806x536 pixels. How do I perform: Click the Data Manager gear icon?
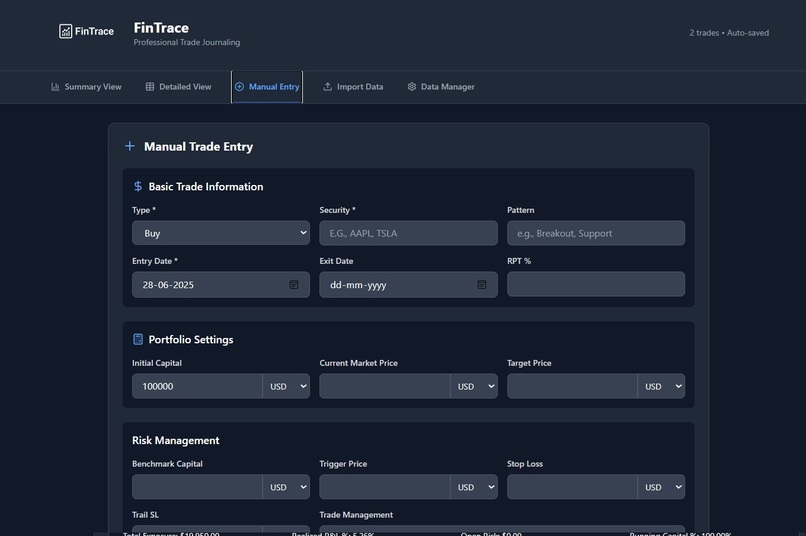click(x=412, y=87)
